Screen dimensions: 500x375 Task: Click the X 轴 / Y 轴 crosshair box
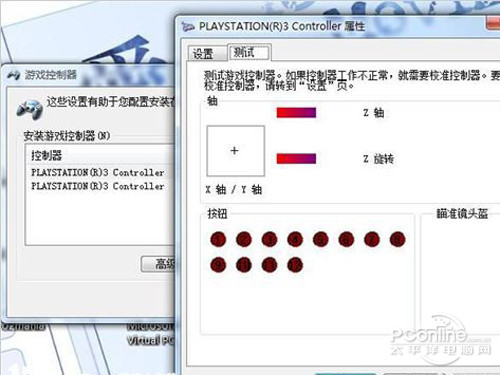[236, 151]
